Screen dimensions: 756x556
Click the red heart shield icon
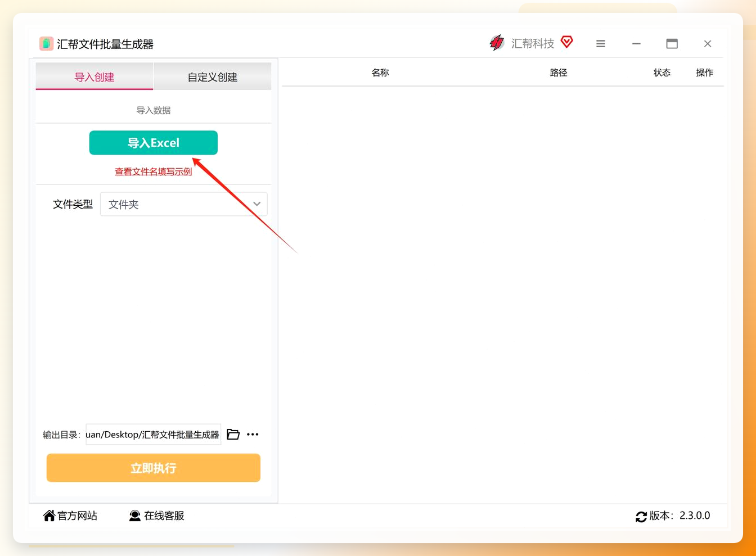pyautogui.click(x=567, y=42)
